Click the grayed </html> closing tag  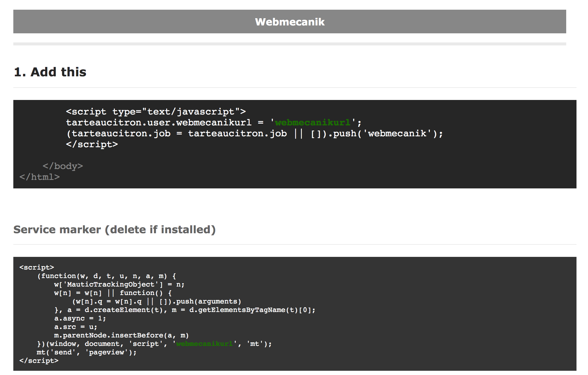40,177
